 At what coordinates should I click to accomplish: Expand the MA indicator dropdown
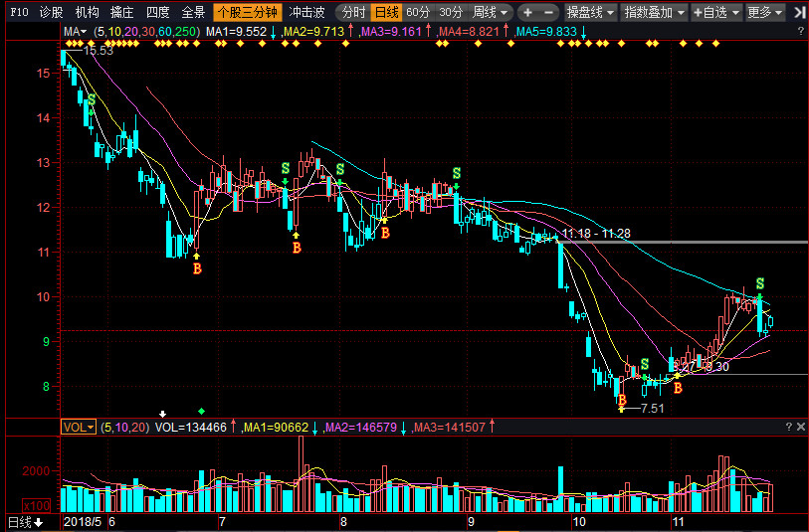coord(76,32)
